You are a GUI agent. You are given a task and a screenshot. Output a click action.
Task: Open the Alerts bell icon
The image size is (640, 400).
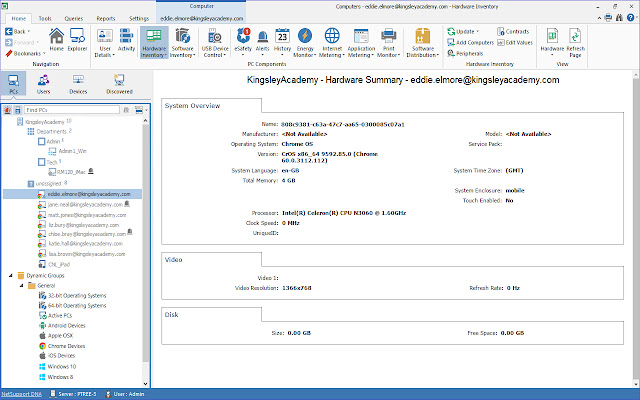coord(262,42)
